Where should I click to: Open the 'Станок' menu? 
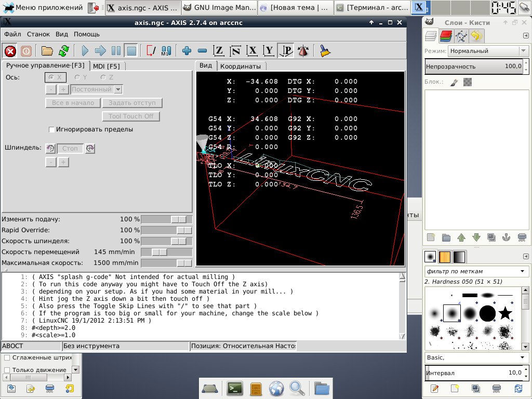point(38,34)
